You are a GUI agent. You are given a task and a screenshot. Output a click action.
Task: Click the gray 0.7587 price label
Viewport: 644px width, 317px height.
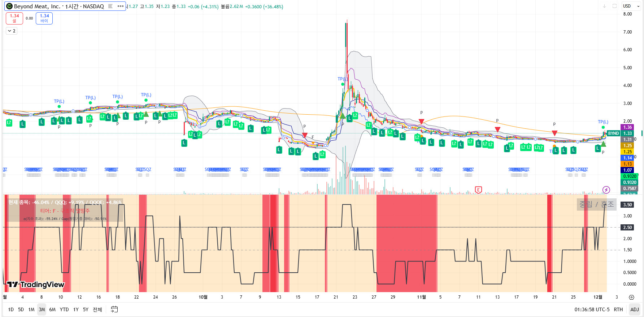(630, 189)
